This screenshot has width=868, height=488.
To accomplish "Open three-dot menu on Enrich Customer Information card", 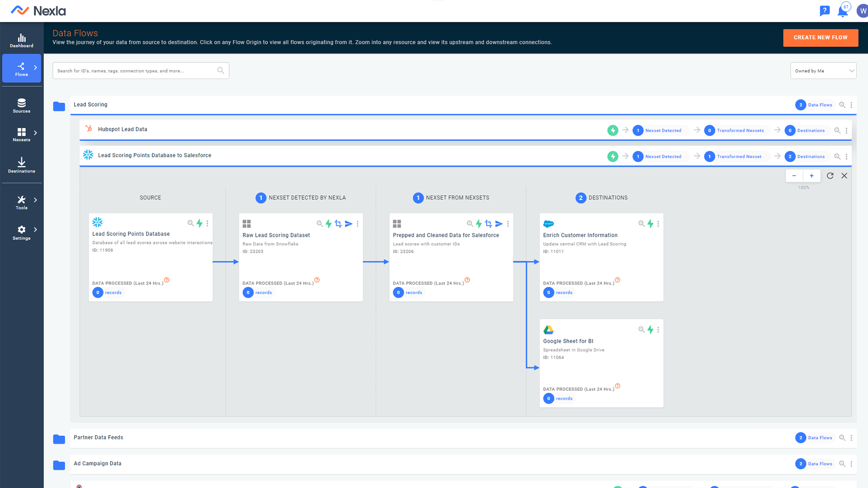I will 658,224.
